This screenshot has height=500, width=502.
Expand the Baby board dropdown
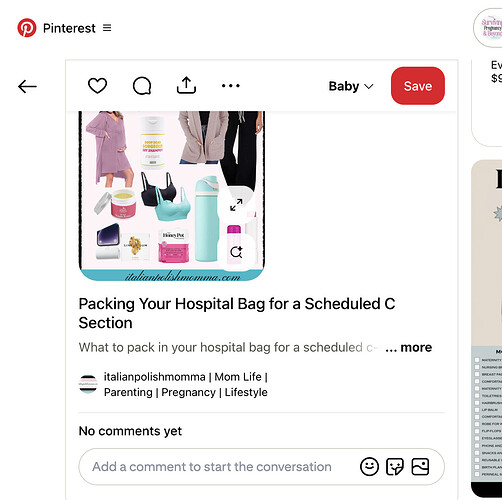(x=351, y=86)
